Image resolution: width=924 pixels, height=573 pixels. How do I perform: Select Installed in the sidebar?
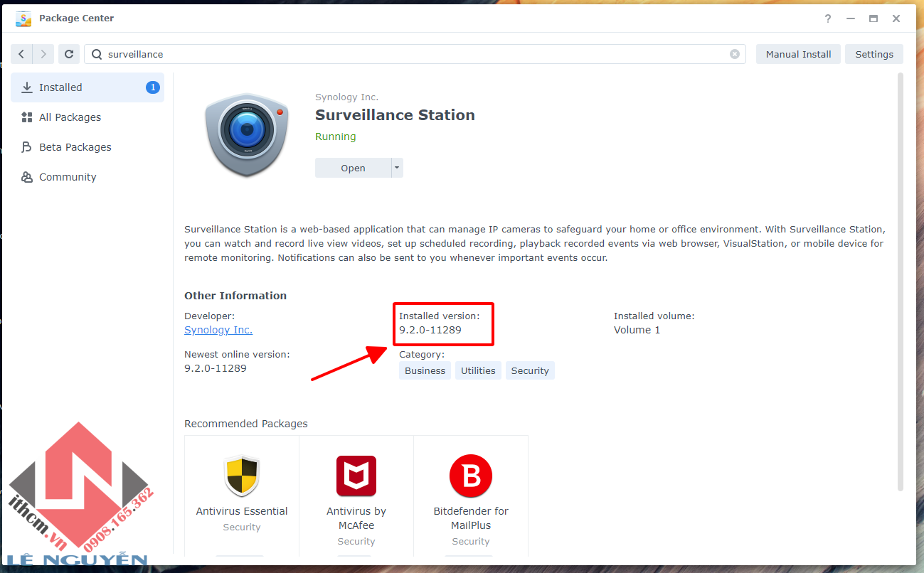(87, 87)
